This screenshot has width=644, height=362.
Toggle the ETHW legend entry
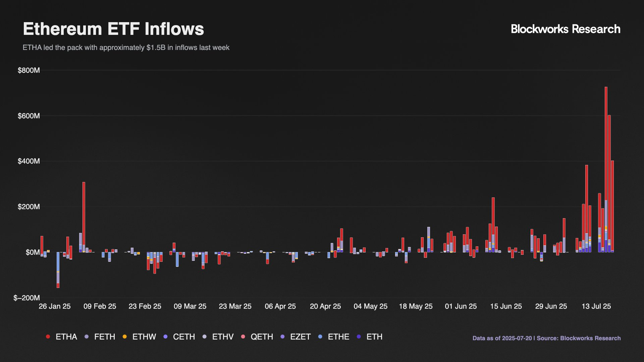tap(144, 337)
